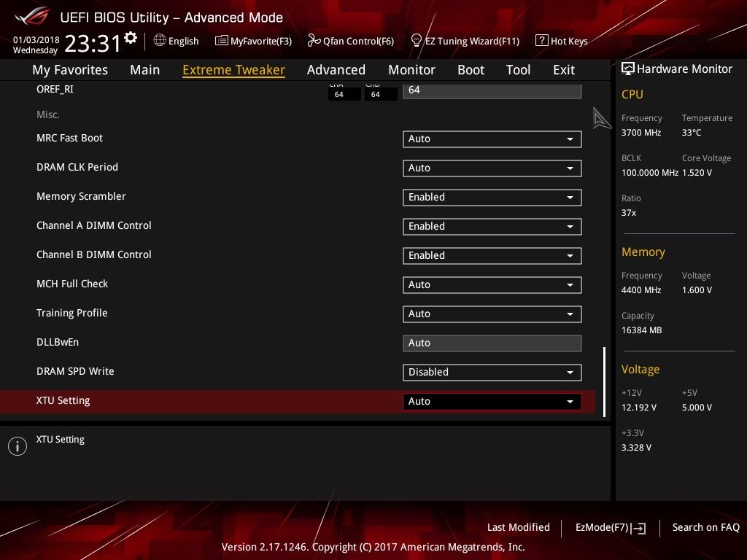
Task: Open the MRC Fast Boot dropdown
Action: tap(492, 139)
